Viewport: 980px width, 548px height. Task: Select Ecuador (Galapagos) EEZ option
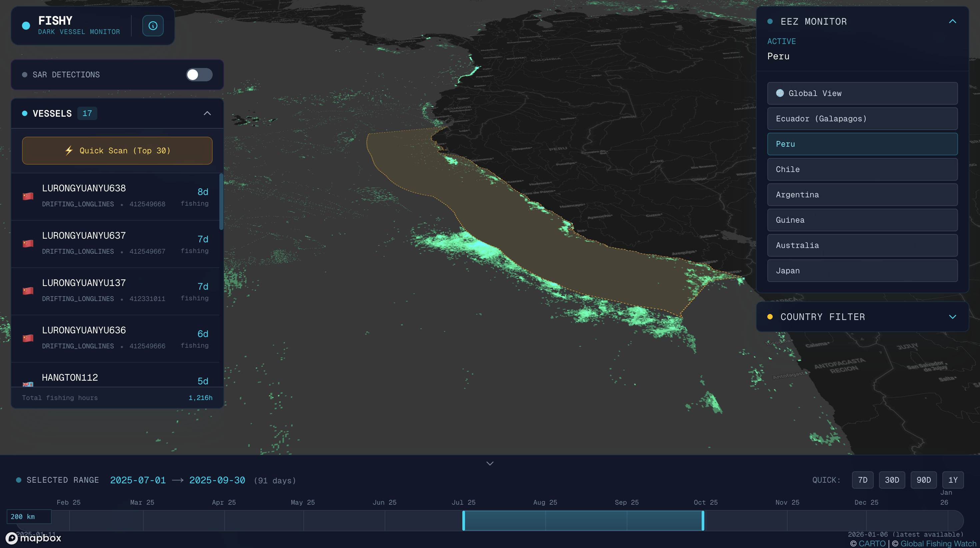tap(862, 119)
